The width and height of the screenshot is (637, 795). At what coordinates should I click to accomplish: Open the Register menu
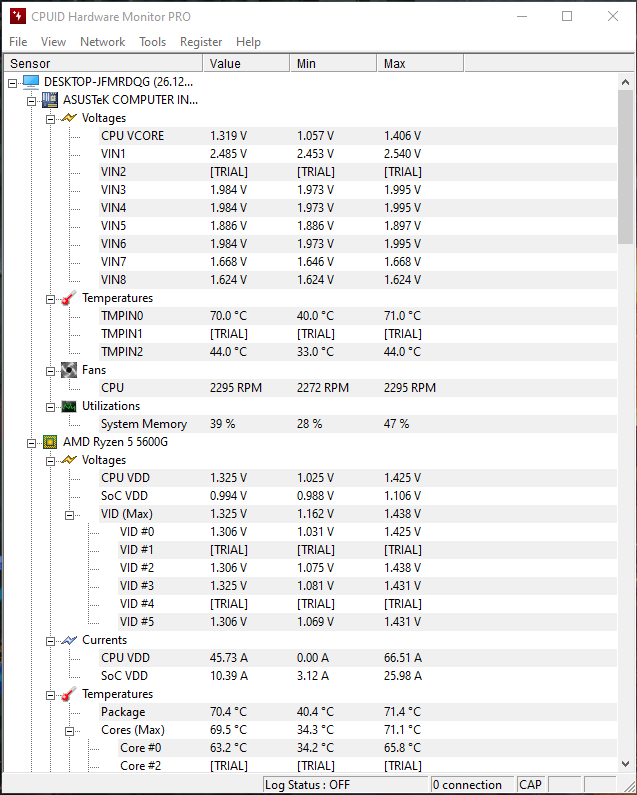point(201,42)
